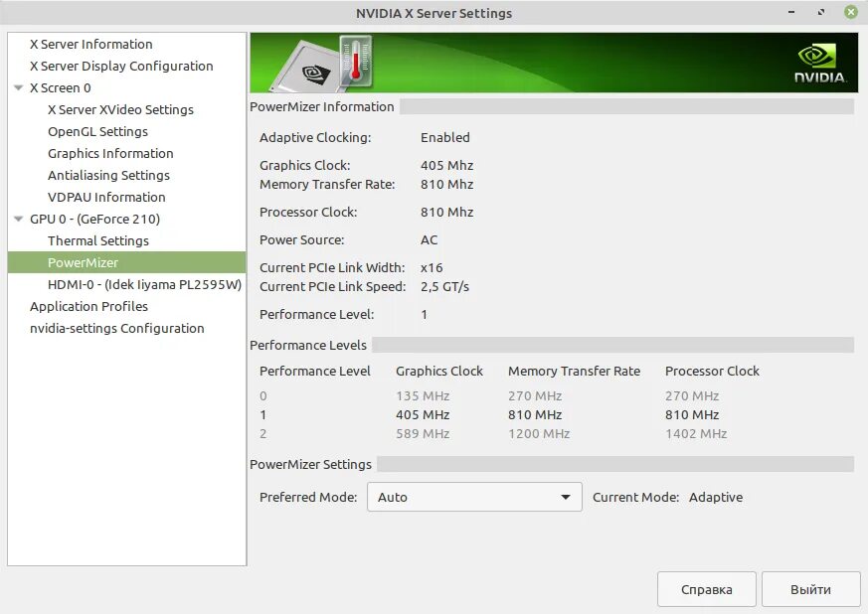868x614 pixels.
Task: Select the X Screen 0 entry
Action: (x=61, y=88)
